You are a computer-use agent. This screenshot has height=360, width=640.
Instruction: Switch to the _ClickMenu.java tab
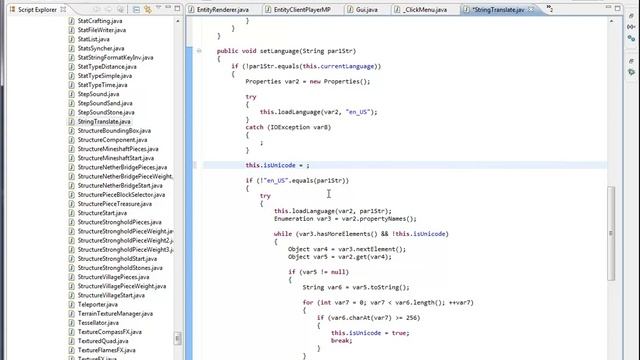click(x=425, y=9)
